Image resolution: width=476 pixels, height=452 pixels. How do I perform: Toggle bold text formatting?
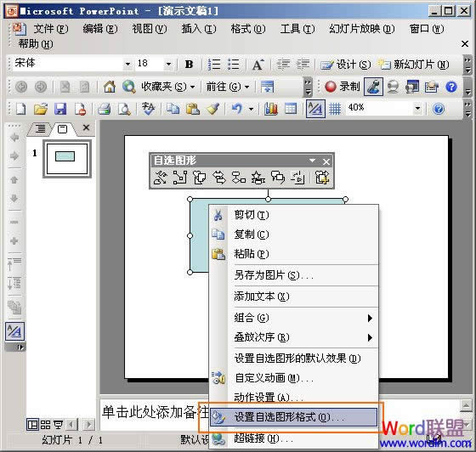tap(189, 65)
